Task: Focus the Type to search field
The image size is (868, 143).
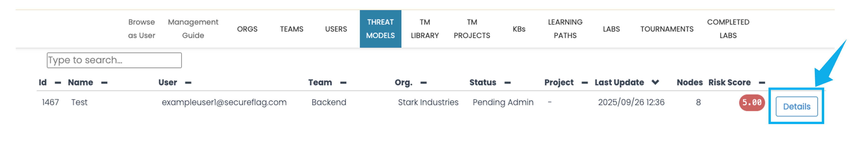Action: (114, 60)
